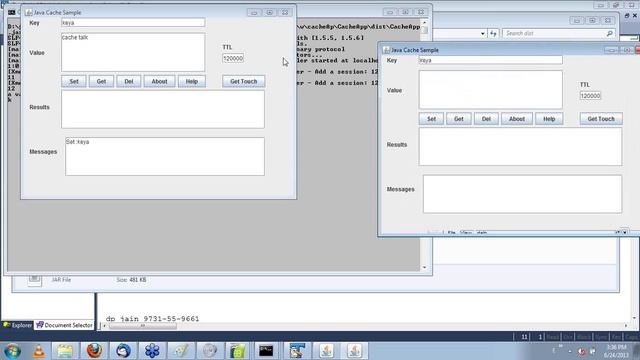Focus the TTL field in right cache window
Screen dimensions: 640x360
click(590, 96)
